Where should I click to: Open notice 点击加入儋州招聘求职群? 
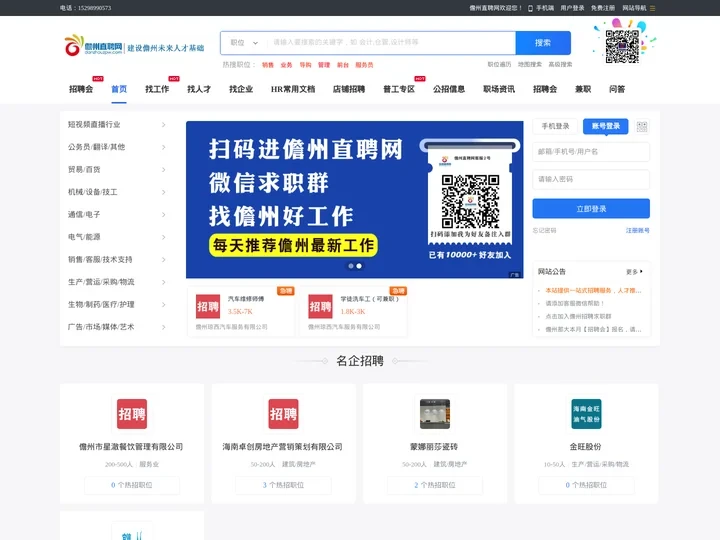[578, 316]
